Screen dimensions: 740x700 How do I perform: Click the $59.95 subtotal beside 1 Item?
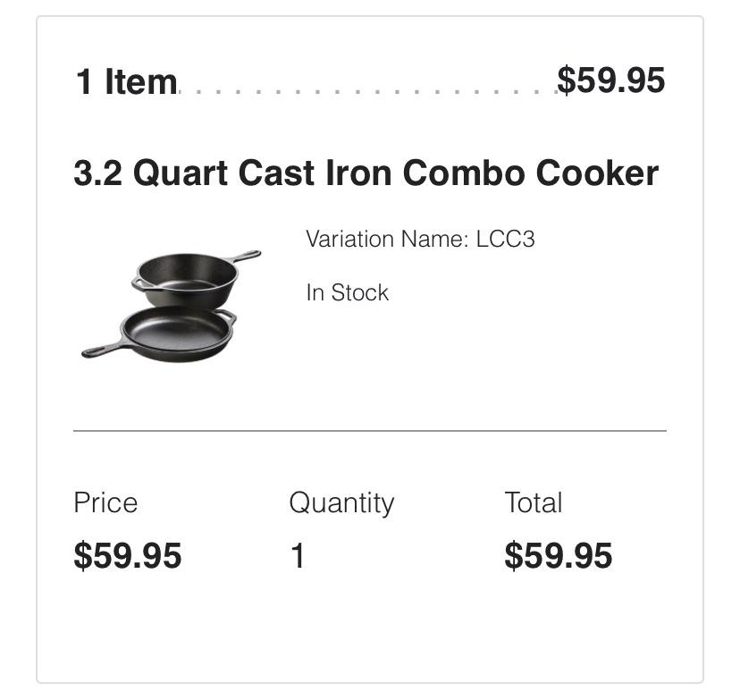click(611, 80)
